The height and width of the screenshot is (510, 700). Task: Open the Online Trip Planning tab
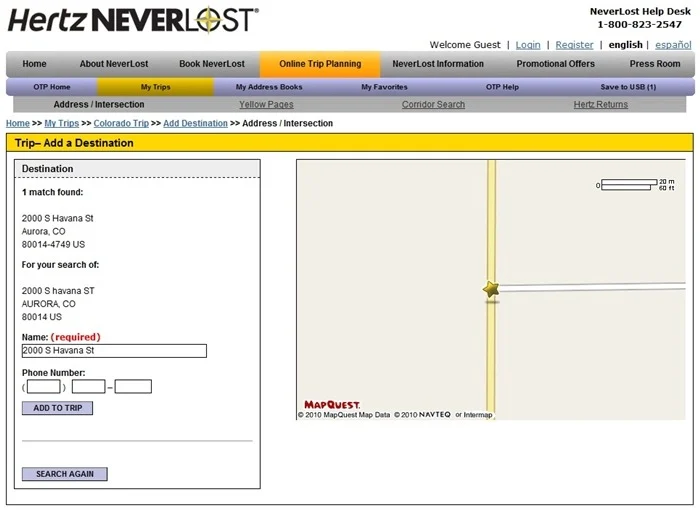320,64
